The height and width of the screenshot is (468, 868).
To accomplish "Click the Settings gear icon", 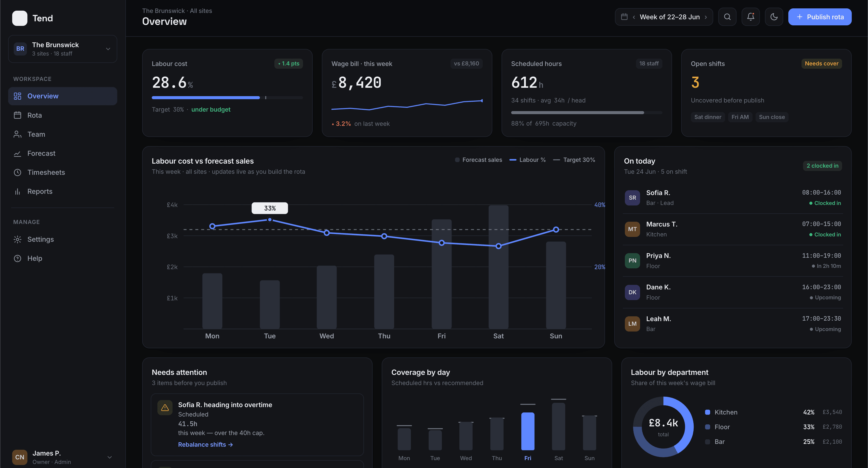I will pos(18,239).
